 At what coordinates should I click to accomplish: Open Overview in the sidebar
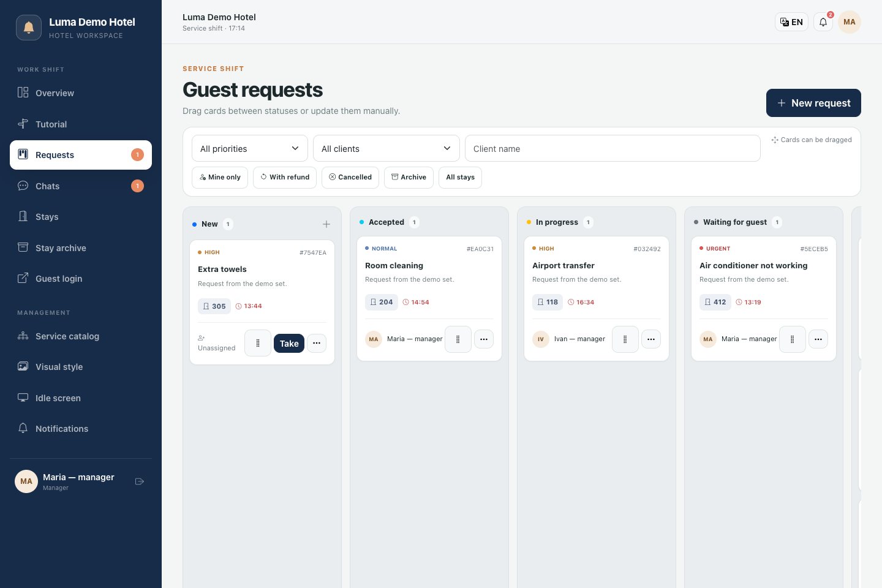coord(81,93)
